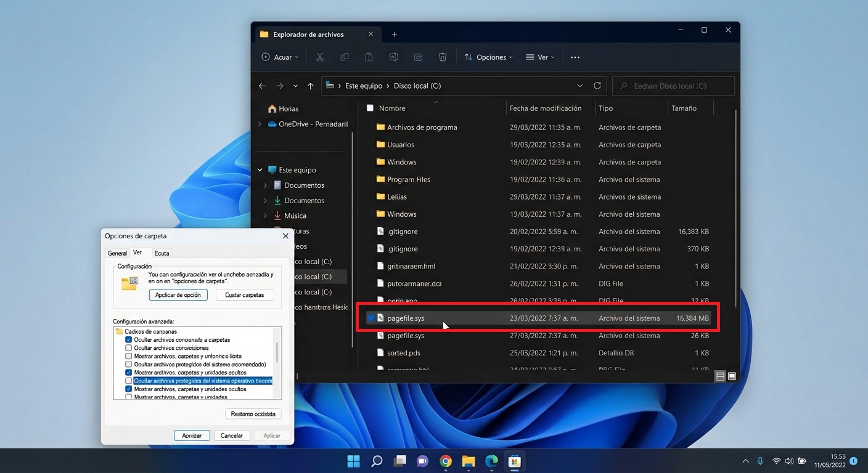
Task: Add a new Explorer tab with plus
Action: pos(395,34)
